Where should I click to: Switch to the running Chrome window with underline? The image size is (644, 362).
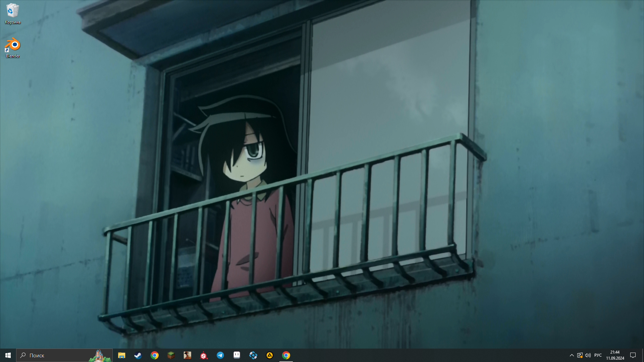286,355
